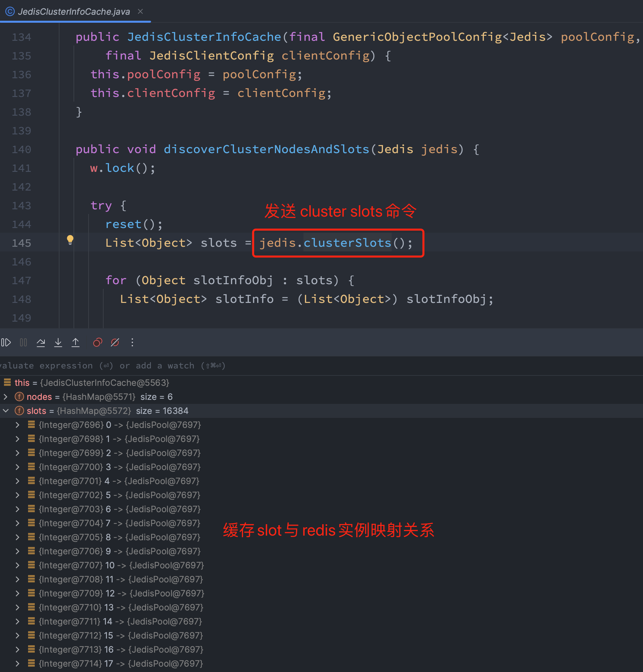Expand the slot 0 JedisPool entry

coord(17,425)
